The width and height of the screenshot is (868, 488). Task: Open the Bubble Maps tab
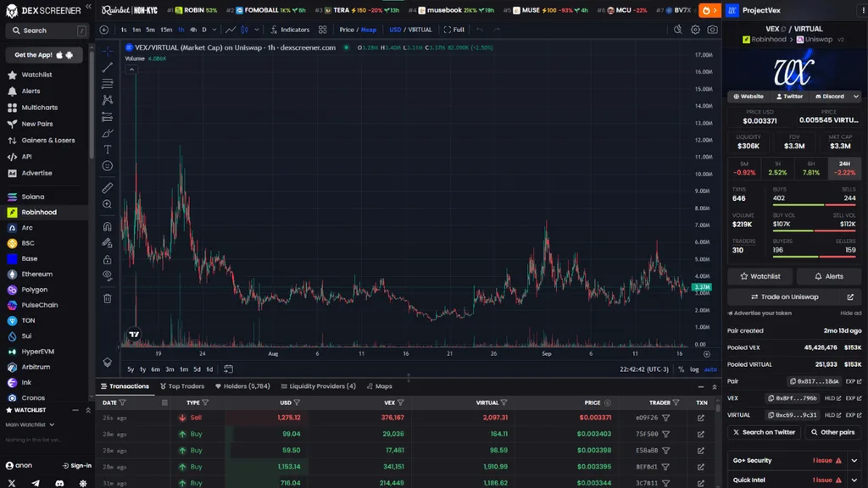pyautogui.click(x=379, y=386)
